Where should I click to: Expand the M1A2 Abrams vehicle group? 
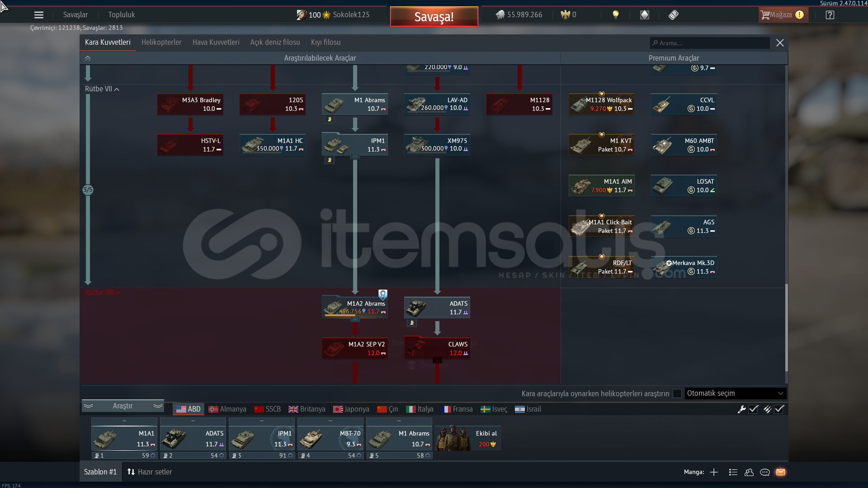[x=355, y=320]
